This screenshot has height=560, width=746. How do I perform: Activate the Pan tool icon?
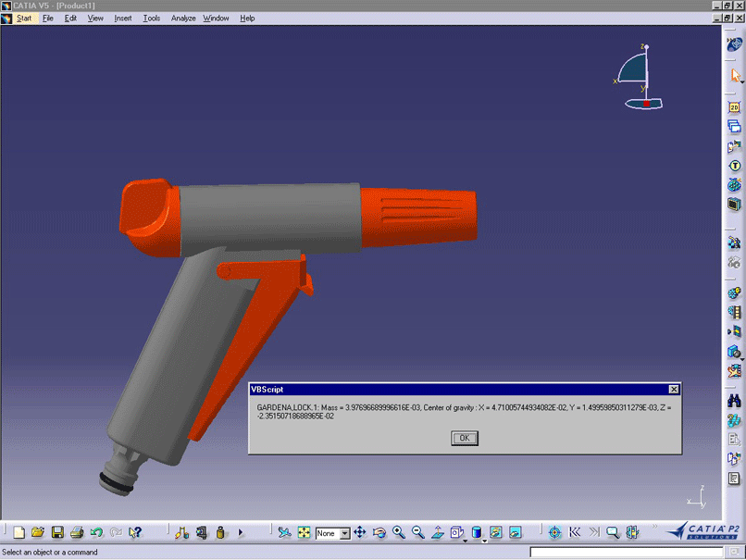tap(360, 532)
